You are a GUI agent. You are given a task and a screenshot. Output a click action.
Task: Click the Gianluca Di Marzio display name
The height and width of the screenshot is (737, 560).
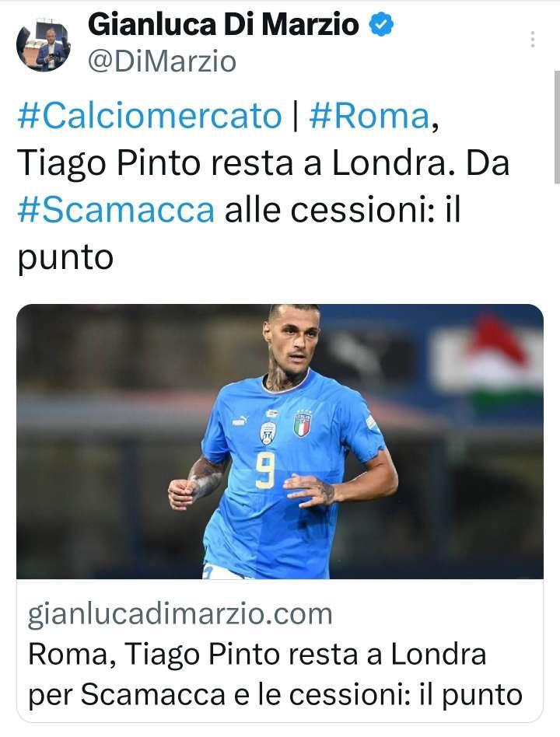tap(223, 24)
